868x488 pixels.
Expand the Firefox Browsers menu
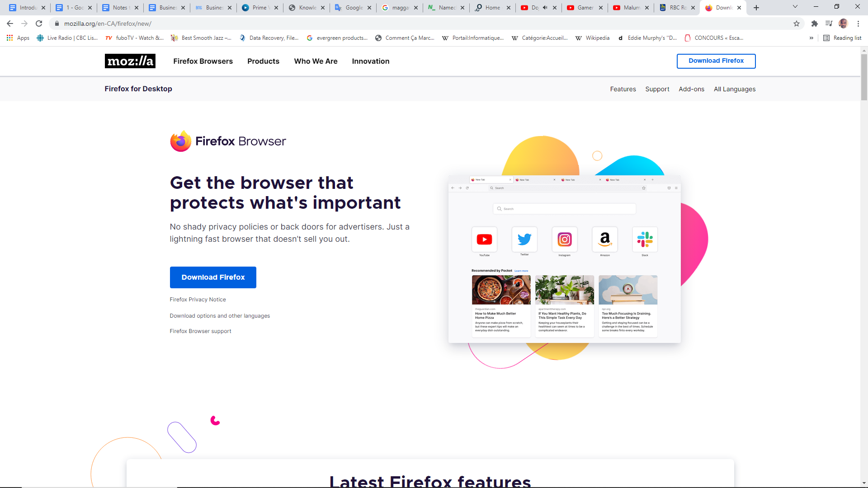pyautogui.click(x=203, y=61)
